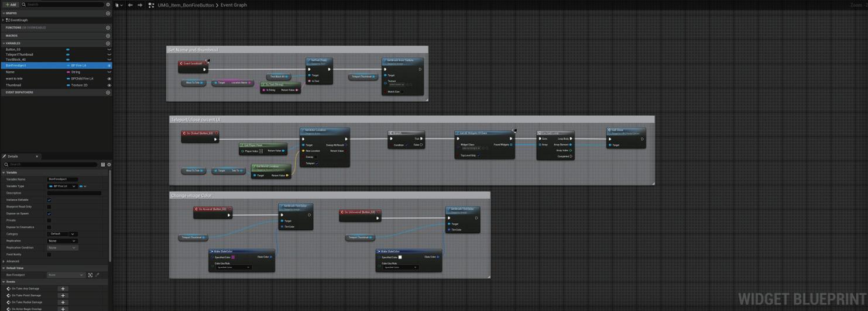868x311 pixels.
Task: Open Details panel settings gear
Action: click(109, 164)
